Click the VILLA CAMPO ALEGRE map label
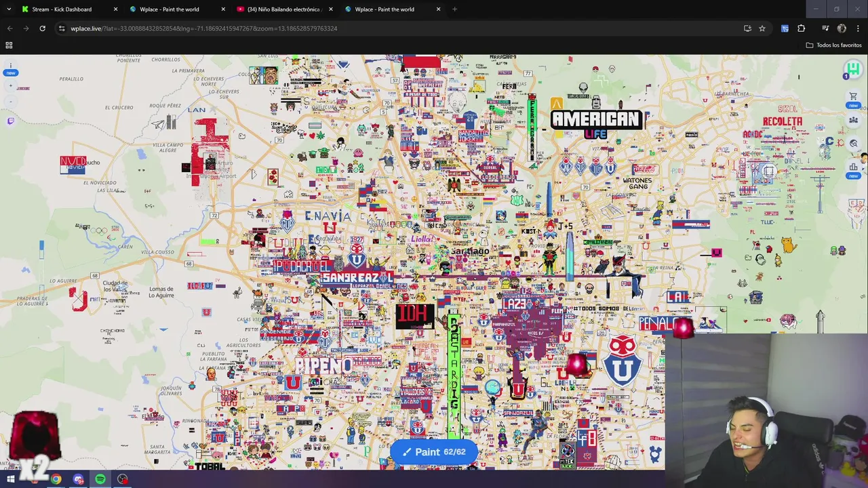 167,148
